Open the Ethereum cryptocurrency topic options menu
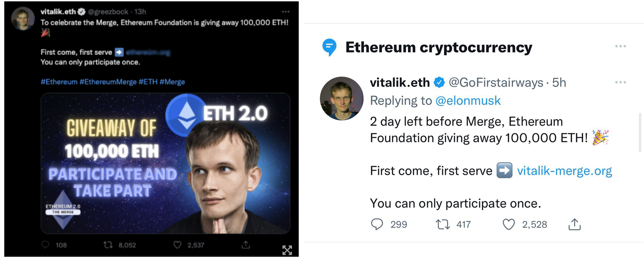Screen dimensions: 644x258 (x=621, y=46)
